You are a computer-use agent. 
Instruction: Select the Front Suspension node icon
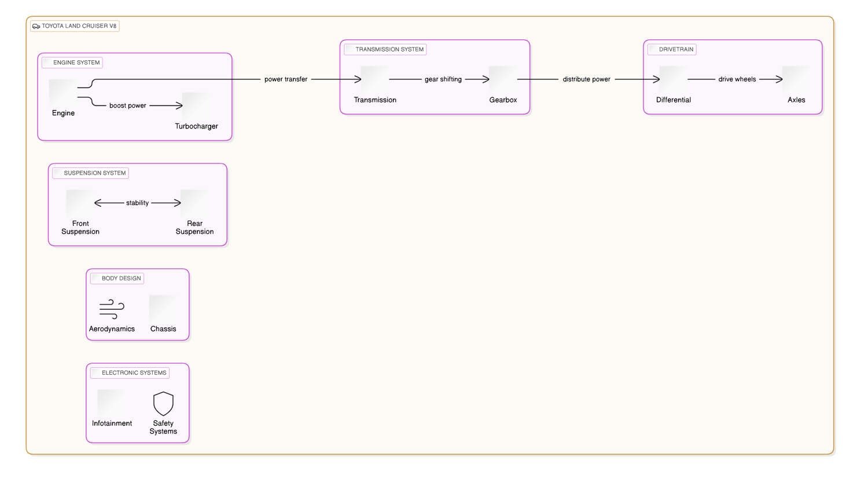point(80,203)
